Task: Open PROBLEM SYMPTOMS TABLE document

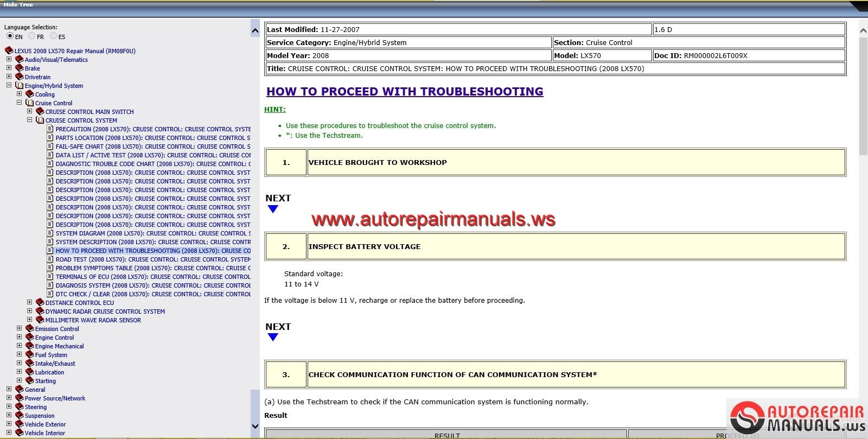Action: pyautogui.click(x=153, y=268)
